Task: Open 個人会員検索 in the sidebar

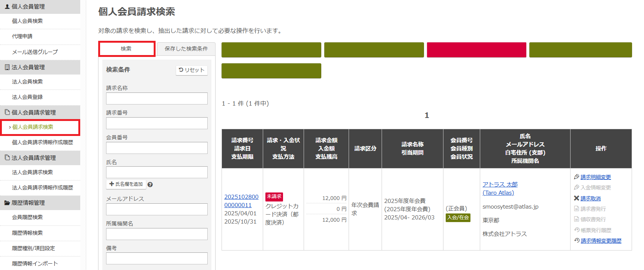Action: point(27,21)
